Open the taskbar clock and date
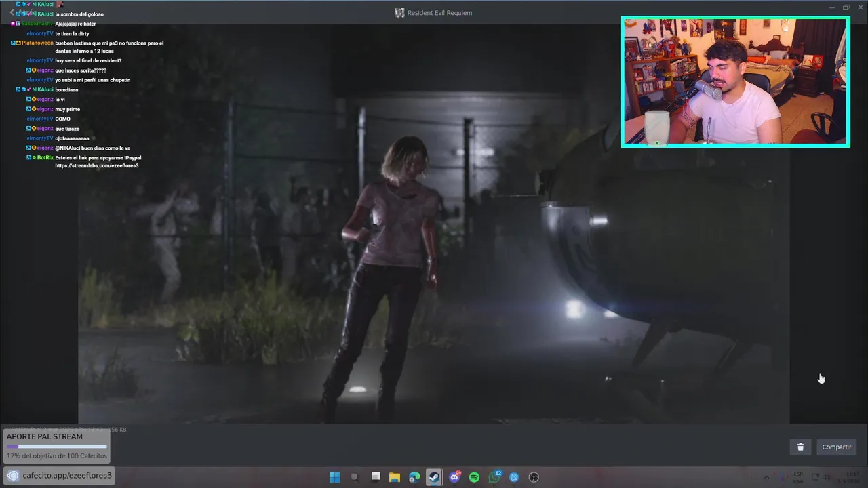Viewport: 868px width, 488px height. click(848, 476)
